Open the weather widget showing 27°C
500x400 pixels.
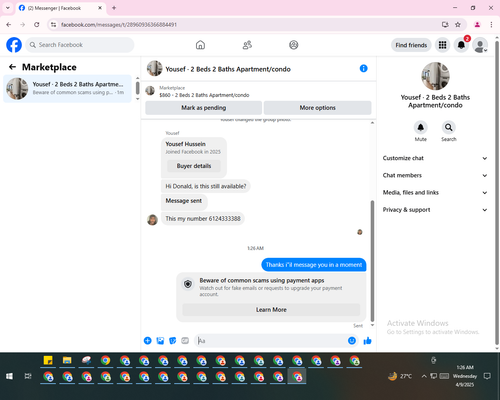click(x=400, y=376)
